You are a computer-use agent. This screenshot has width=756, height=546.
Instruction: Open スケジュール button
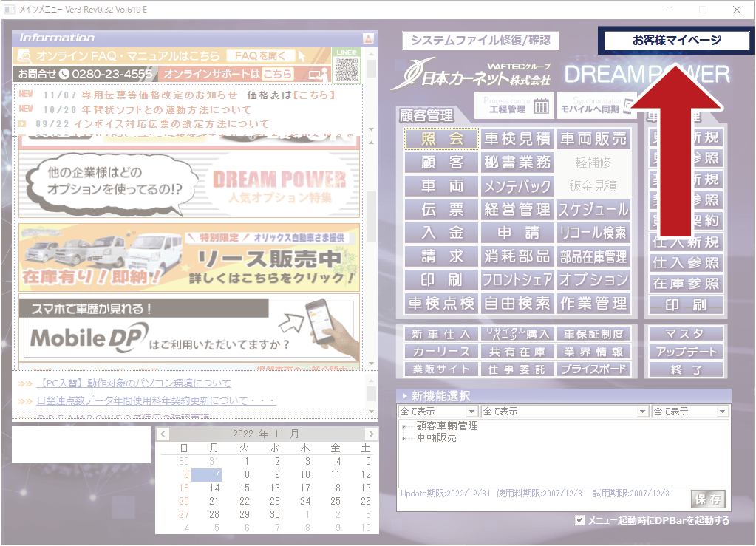pyautogui.click(x=593, y=210)
